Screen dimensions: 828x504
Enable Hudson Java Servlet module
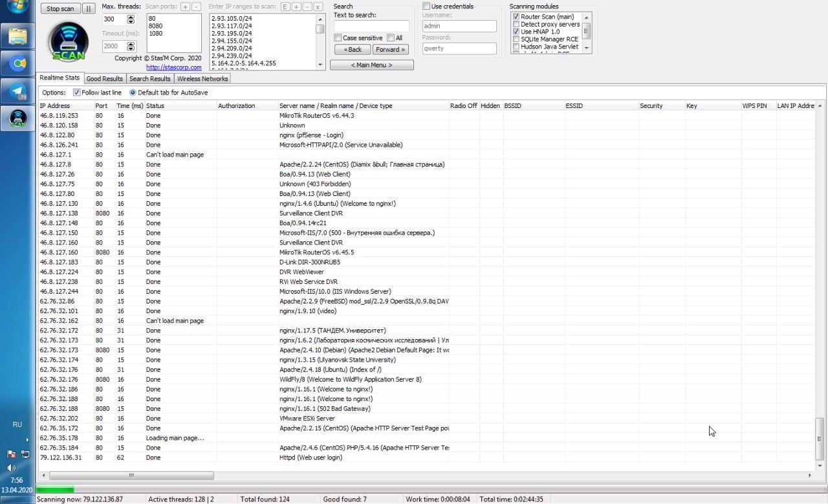coord(516,47)
